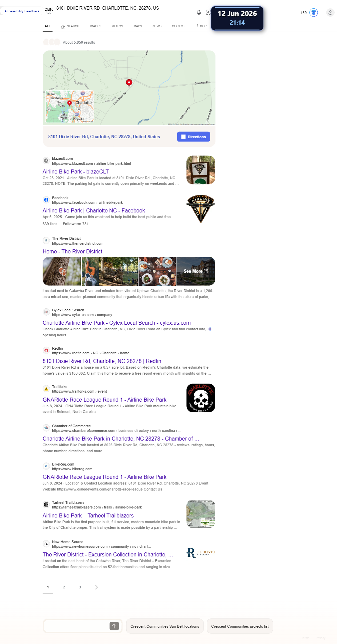Click the Trailforks favicon
Viewport: 337px width, 644px height.
point(46,389)
